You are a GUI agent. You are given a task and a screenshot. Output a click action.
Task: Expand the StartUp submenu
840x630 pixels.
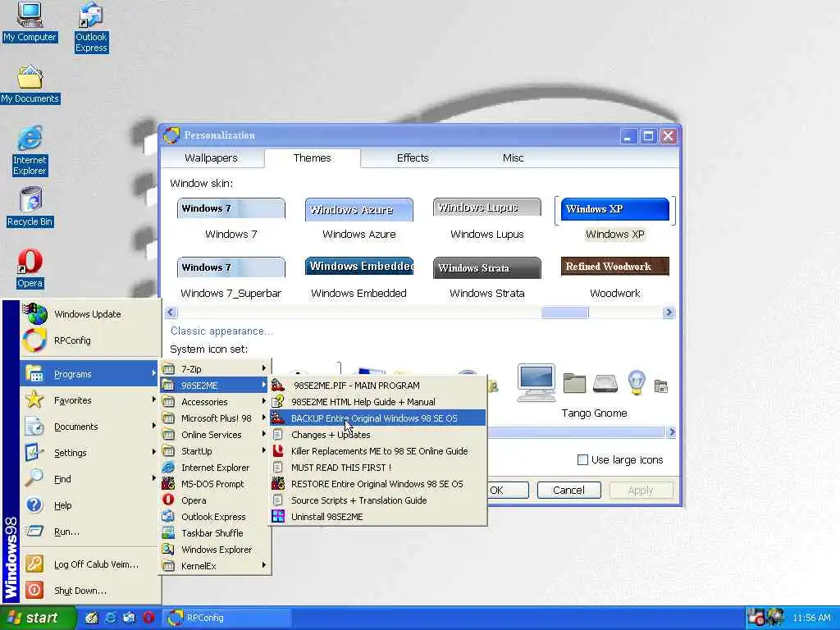click(x=215, y=451)
